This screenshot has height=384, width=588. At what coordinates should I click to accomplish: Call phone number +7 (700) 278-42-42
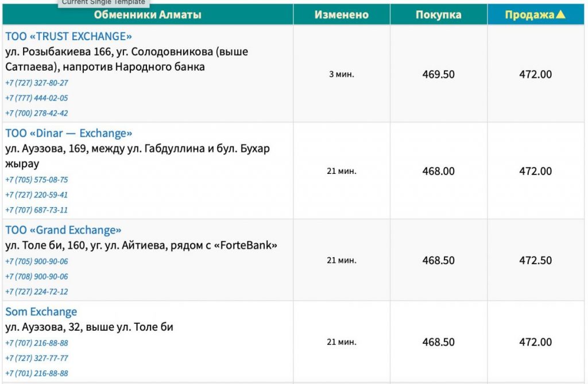(x=37, y=113)
